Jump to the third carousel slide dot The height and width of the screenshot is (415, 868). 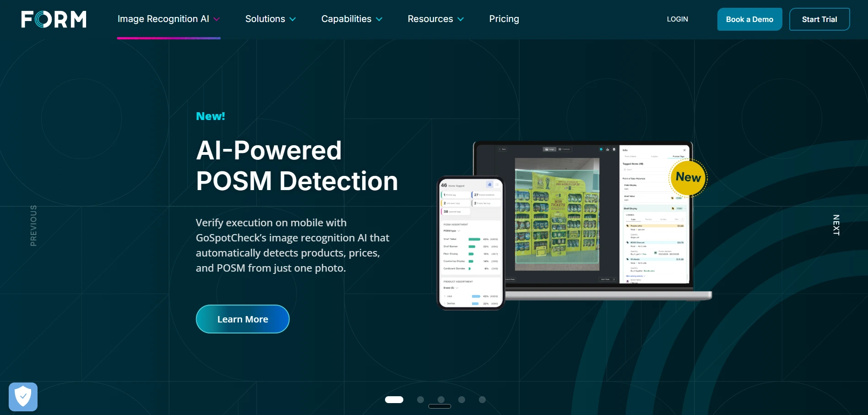(x=441, y=399)
